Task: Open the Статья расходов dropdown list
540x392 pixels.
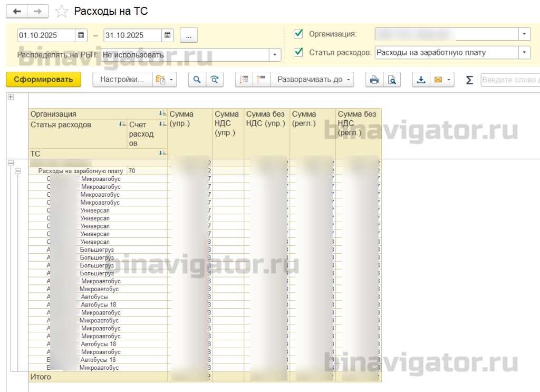Action: coord(524,52)
